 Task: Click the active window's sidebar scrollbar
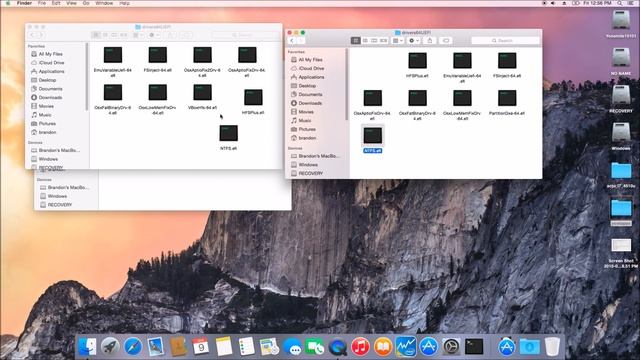347,84
